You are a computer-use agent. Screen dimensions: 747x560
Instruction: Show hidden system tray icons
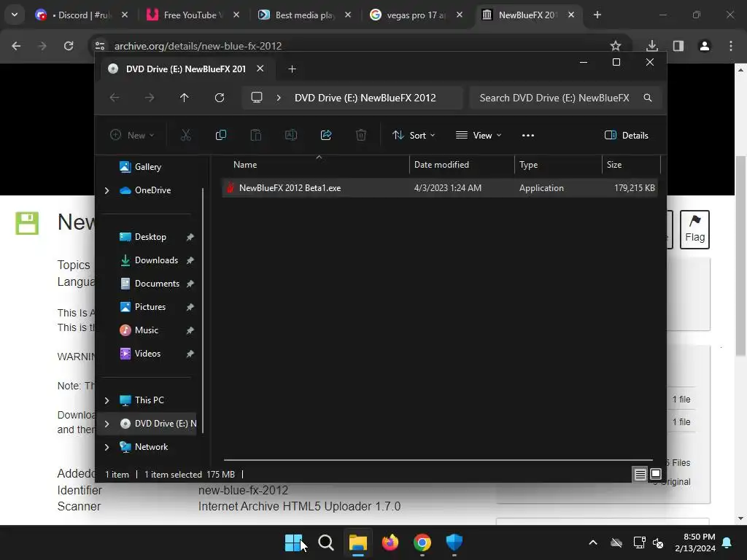point(593,542)
